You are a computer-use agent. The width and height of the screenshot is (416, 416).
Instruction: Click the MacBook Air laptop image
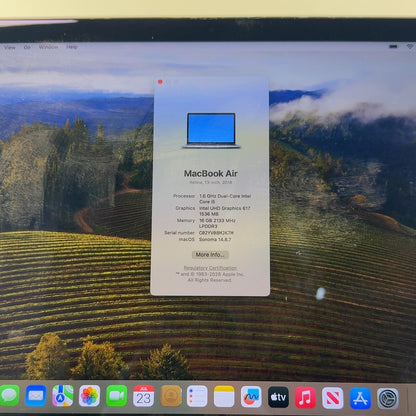[211, 130]
